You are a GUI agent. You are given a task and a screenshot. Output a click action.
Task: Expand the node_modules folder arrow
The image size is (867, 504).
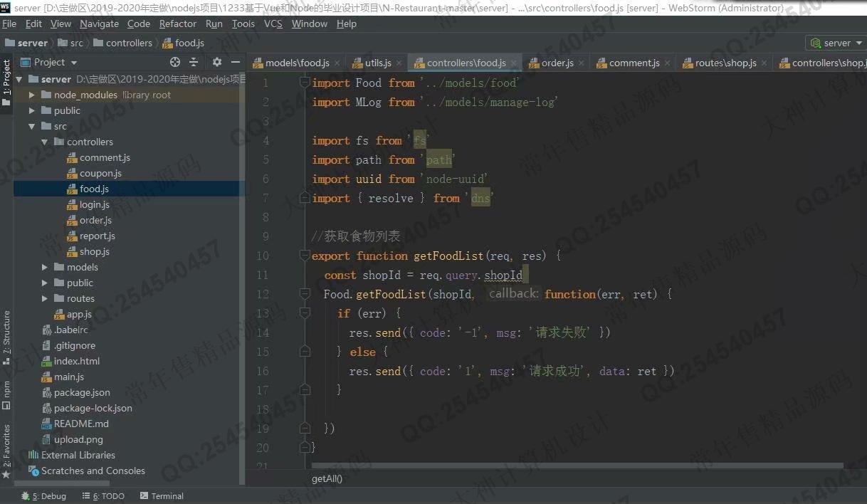click(32, 95)
